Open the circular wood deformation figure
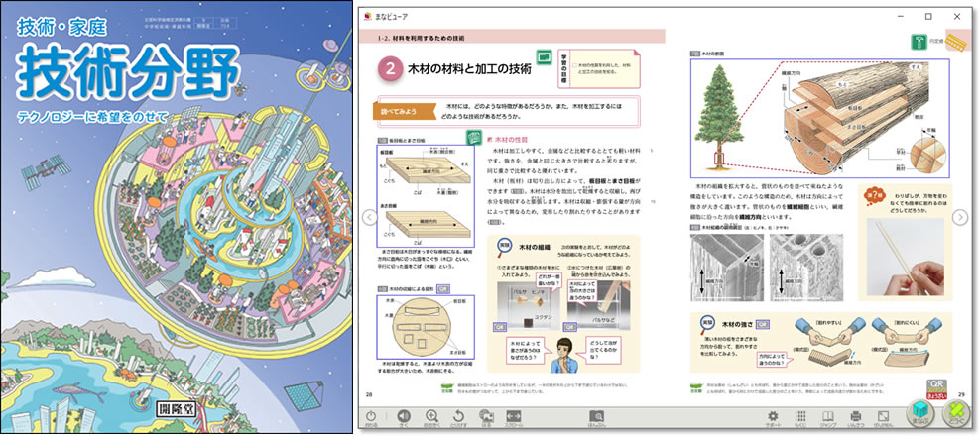The height and width of the screenshot is (436, 980). click(425, 326)
